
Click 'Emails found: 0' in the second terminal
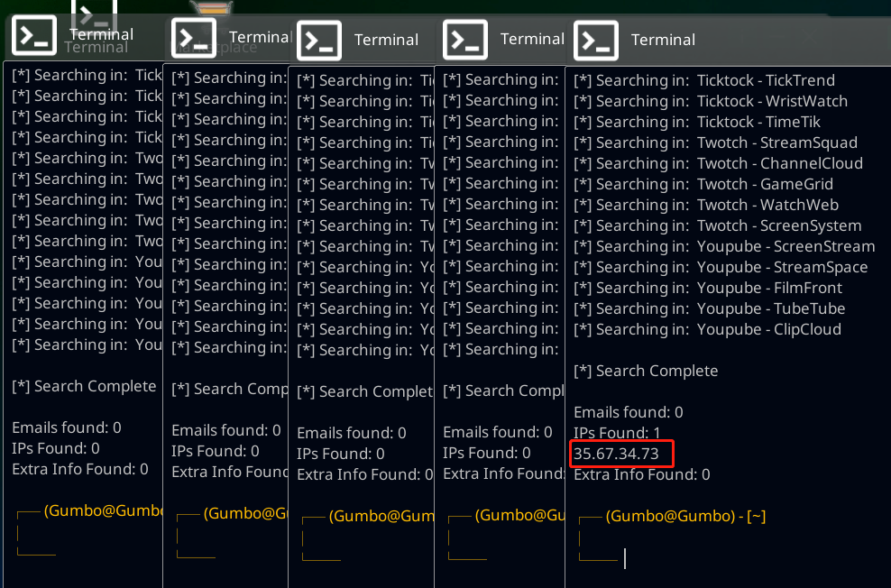tap(226, 430)
